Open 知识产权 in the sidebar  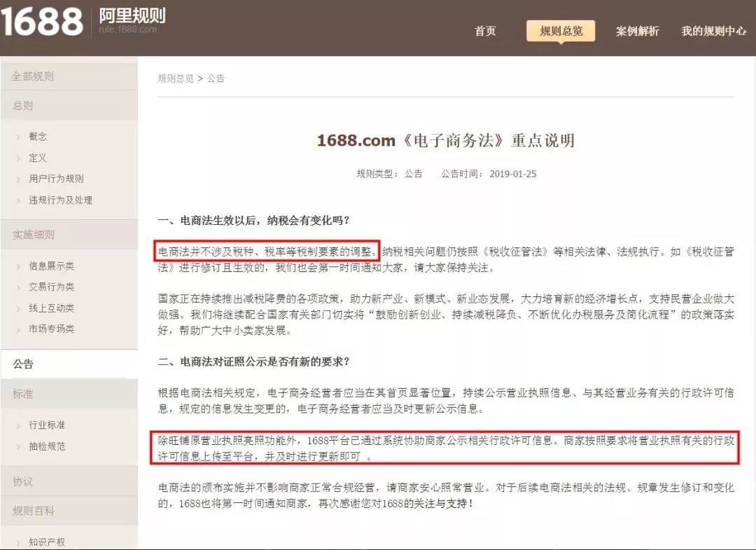[x=48, y=542]
